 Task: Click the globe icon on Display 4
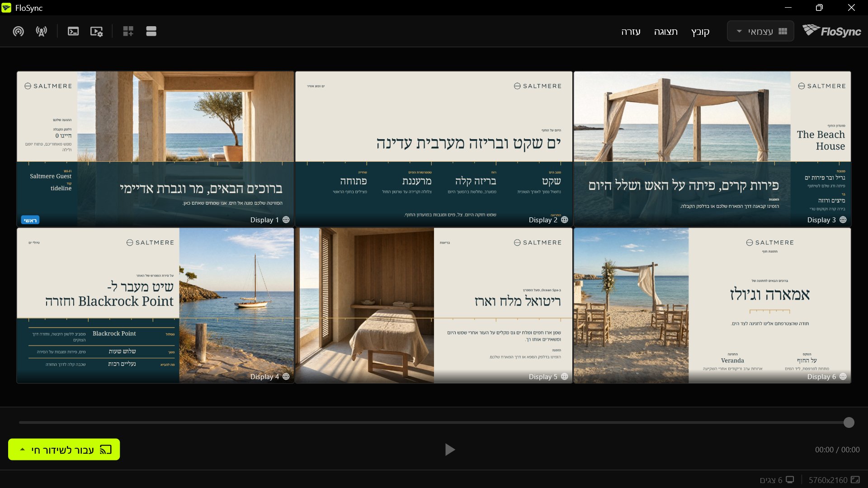point(286,376)
